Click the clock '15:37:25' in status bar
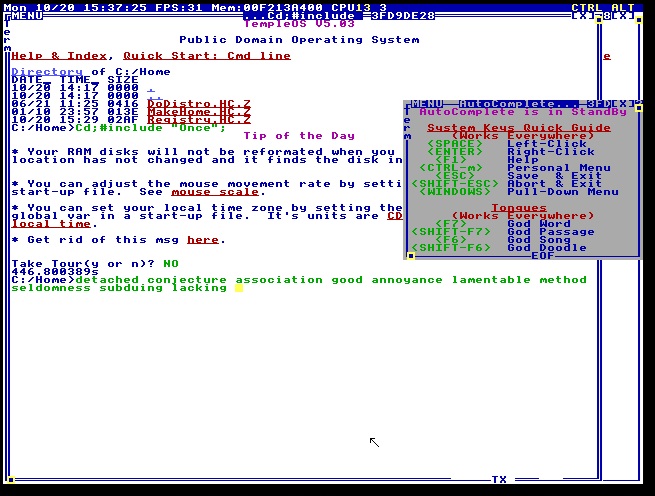 tap(115, 8)
